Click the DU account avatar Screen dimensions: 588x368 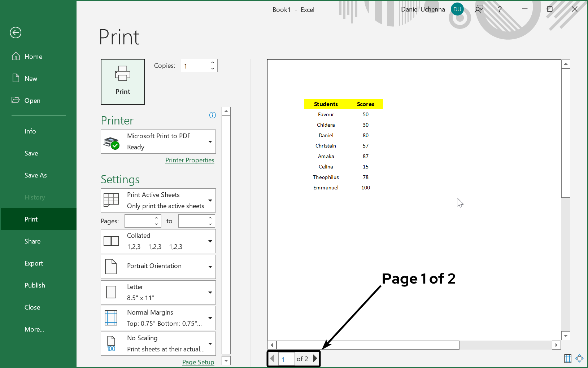457,9
